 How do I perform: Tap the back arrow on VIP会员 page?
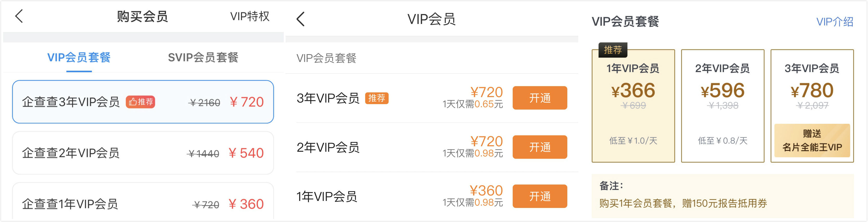click(x=301, y=19)
